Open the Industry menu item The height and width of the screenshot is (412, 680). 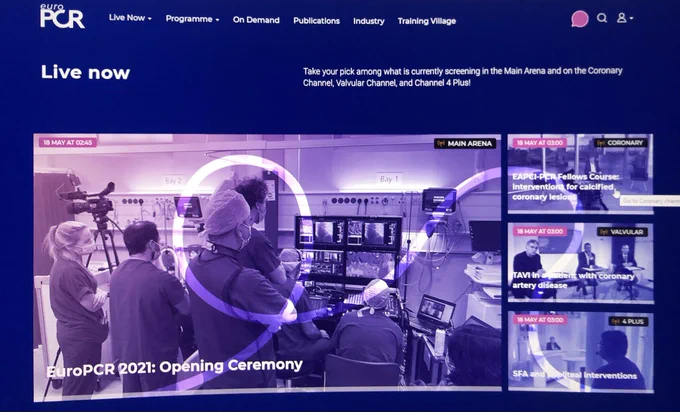point(369,21)
